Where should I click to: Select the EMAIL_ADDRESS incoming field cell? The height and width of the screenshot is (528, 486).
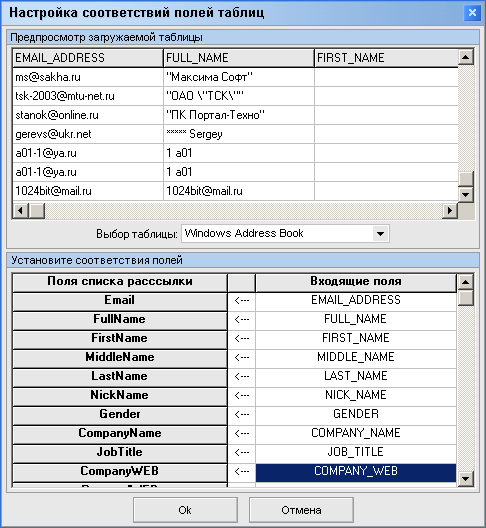[x=356, y=300]
